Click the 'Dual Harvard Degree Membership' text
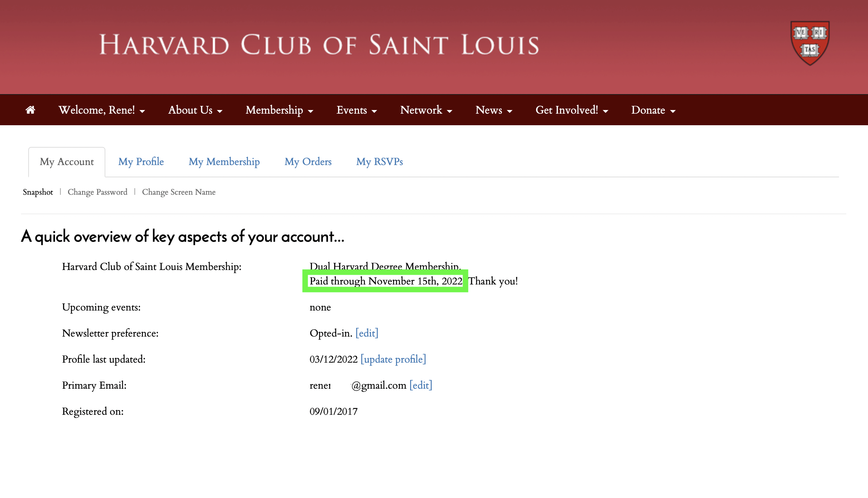This screenshot has width=868, height=498. [385, 266]
